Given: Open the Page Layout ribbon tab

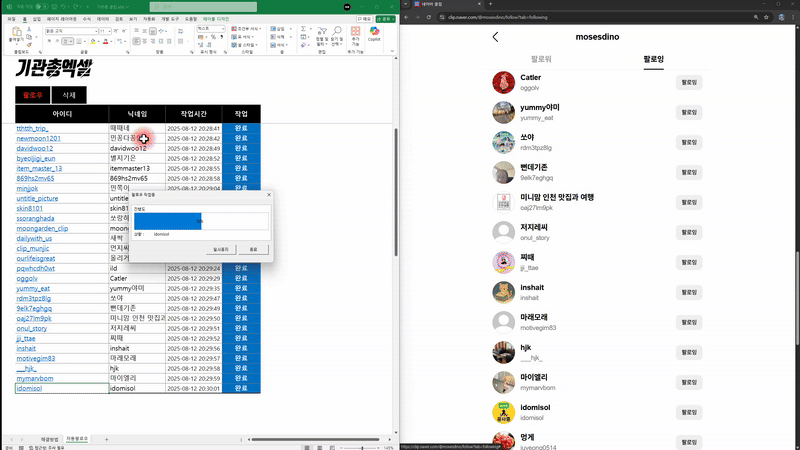Looking at the screenshot, I should [x=61, y=19].
